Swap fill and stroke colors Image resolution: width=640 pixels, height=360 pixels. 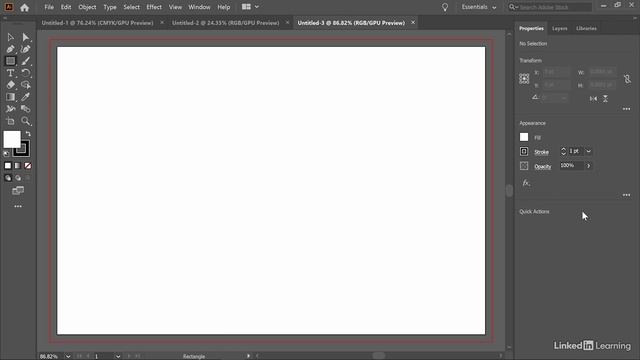[x=28, y=134]
